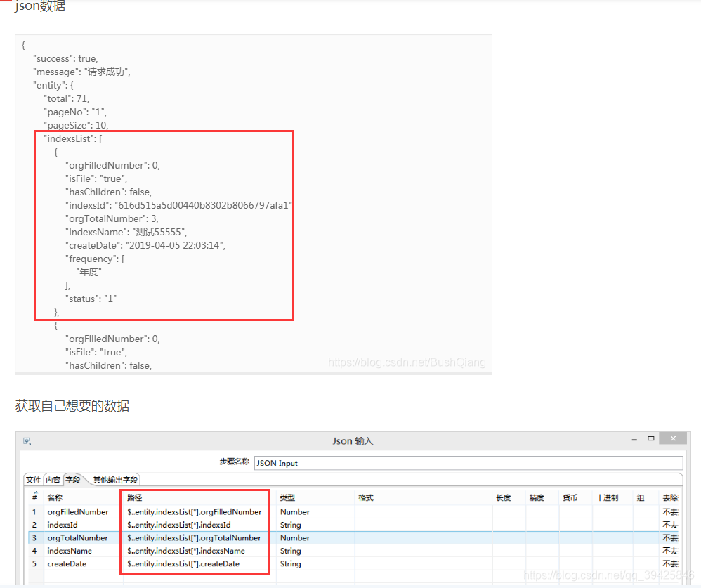Switch to the 内容 tab
Screen dimensions: 701x588
[x=53, y=479]
